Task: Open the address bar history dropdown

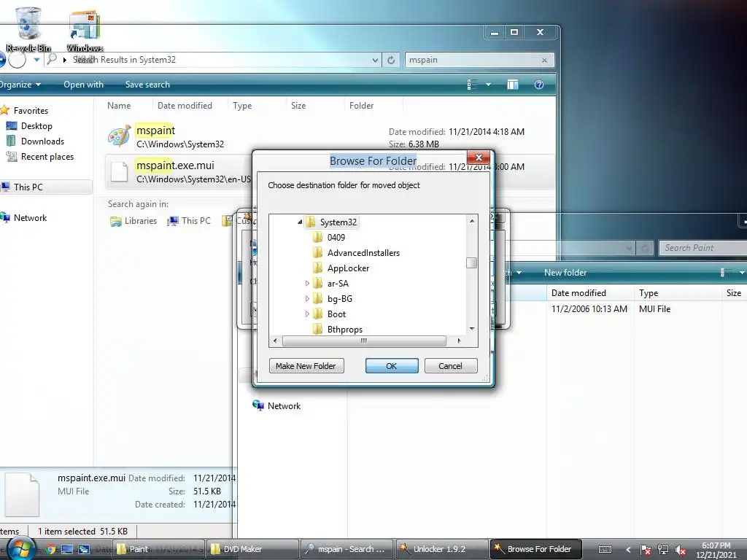Action: pyautogui.click(x=375, y=60)
